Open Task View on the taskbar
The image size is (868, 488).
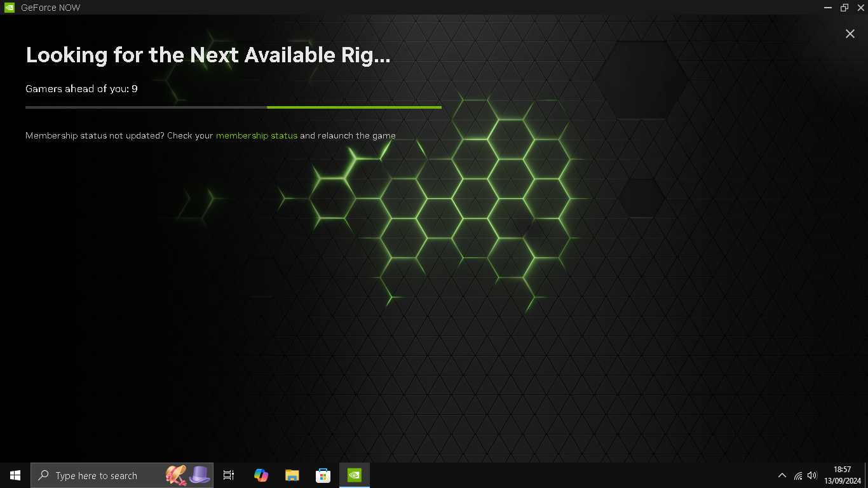click(229, 475)
